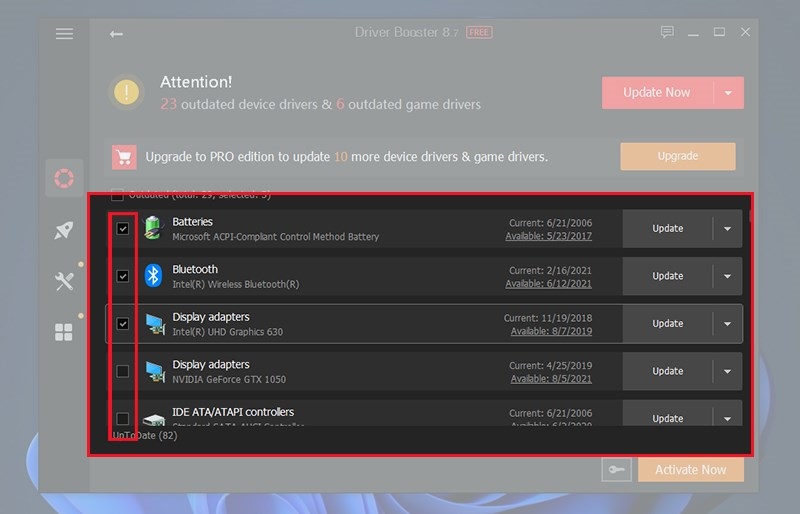
Task: Click 'Current: 2/16/2021' date text
Action: coord(551,271)
